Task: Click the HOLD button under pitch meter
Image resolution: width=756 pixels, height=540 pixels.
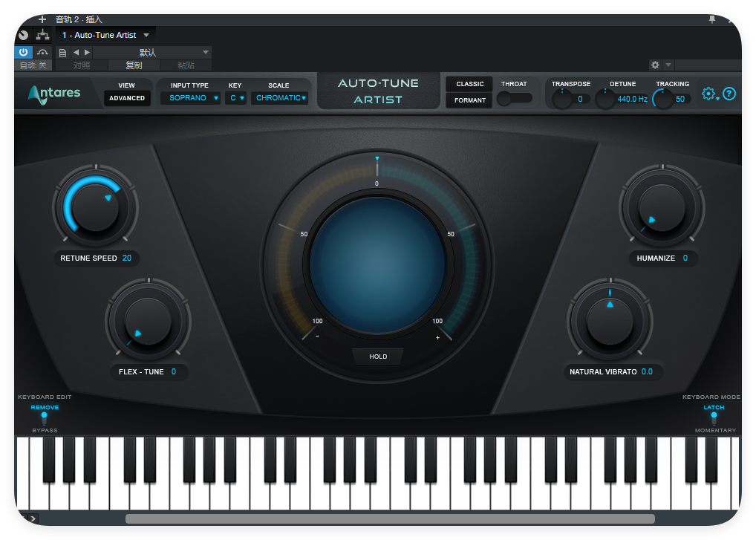Action: tap(378, 357)
